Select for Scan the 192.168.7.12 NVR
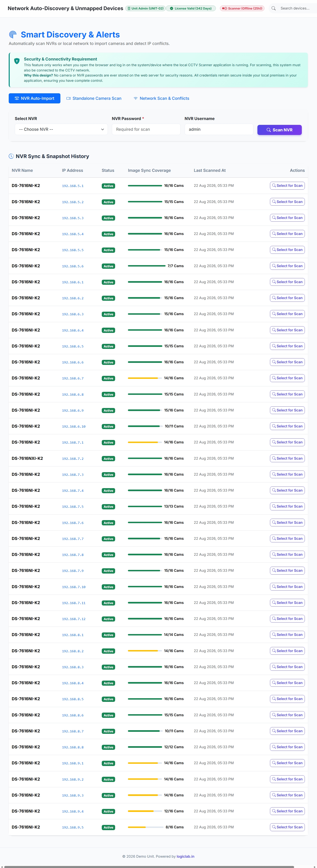 click(x=287, y=619)
